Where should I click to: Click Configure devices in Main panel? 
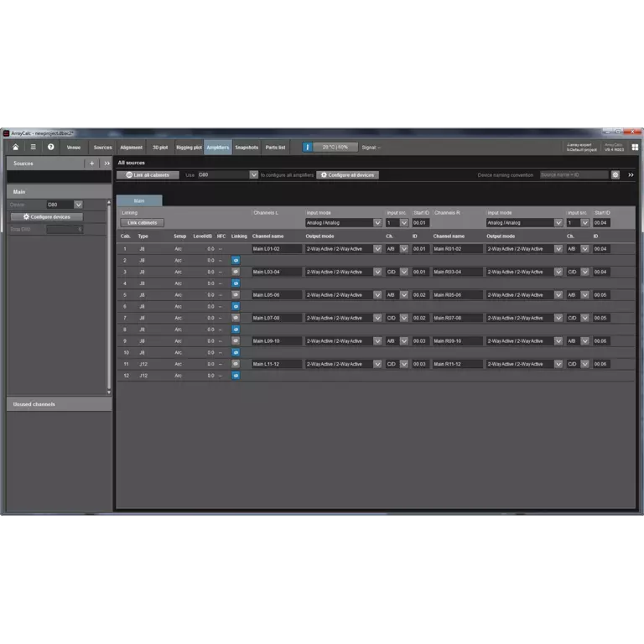pyautogui.click(x=47, y=217)
